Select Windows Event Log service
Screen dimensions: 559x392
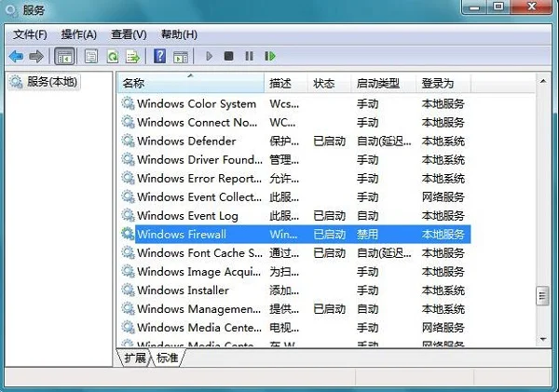pyautogui.click(x=187, y=215)
